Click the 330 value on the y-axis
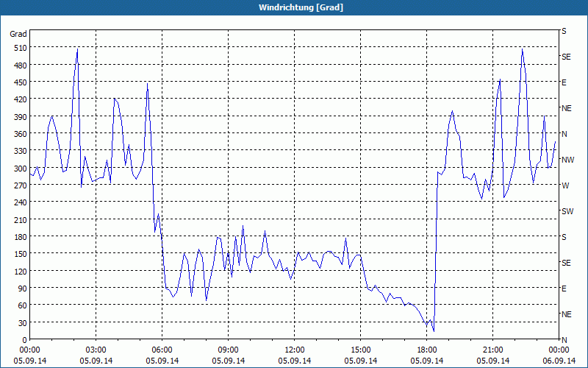 [x=21, y=151]
